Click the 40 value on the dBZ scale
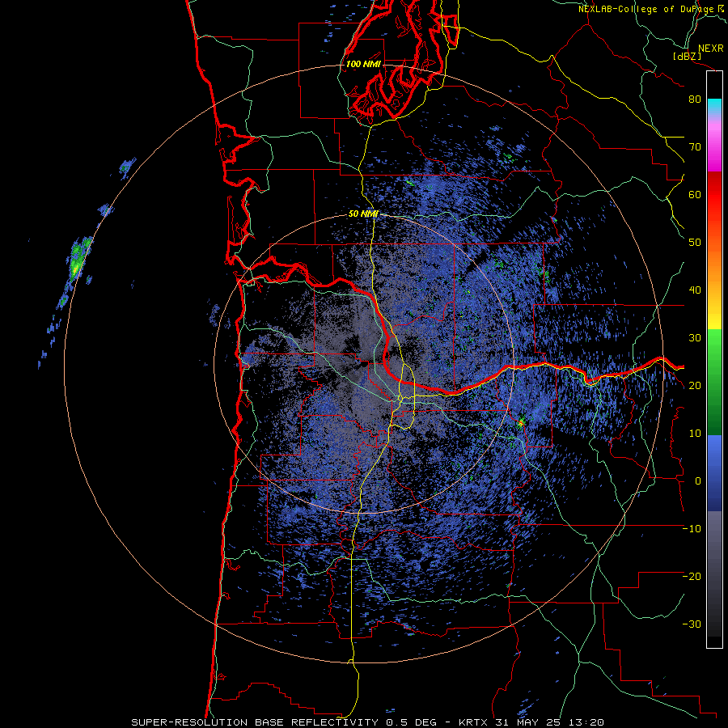Screen dimensions: 728x728 (x=695, y=290)
